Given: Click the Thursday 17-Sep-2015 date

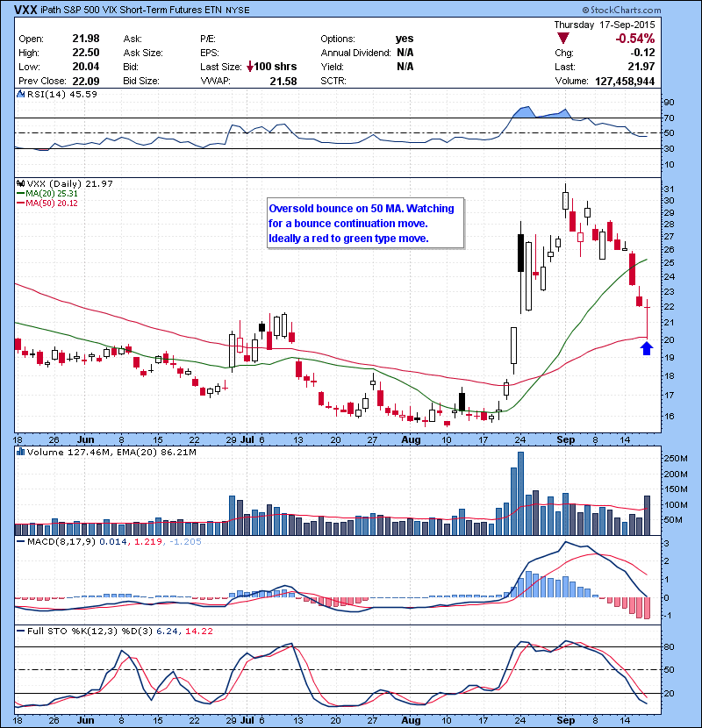Looking at the screenshot, I should (x=605, y=25).
